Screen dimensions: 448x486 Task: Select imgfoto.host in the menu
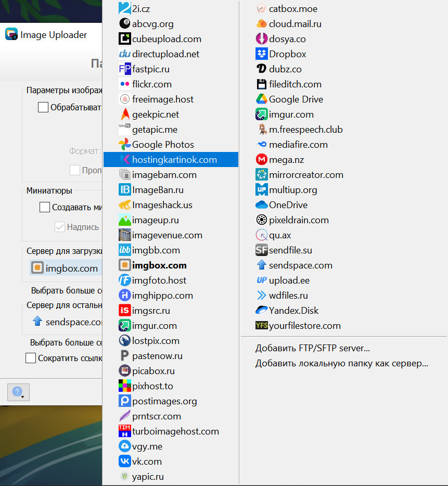click(171, 280)
